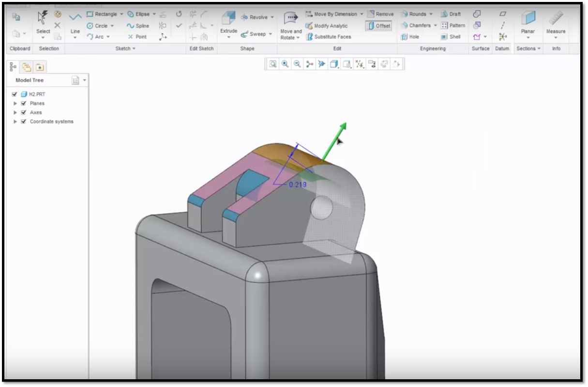Open the Move By Dimension dropdown arrow

pos(362,14)
